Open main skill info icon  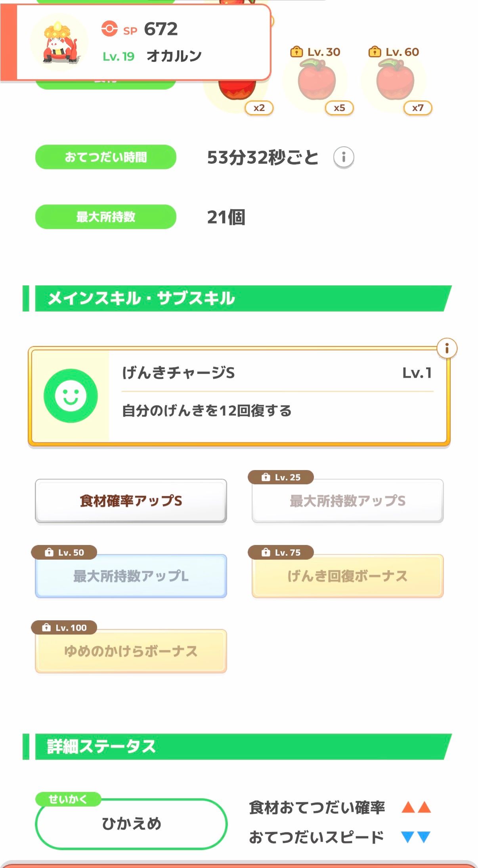(x=447, y=348)
